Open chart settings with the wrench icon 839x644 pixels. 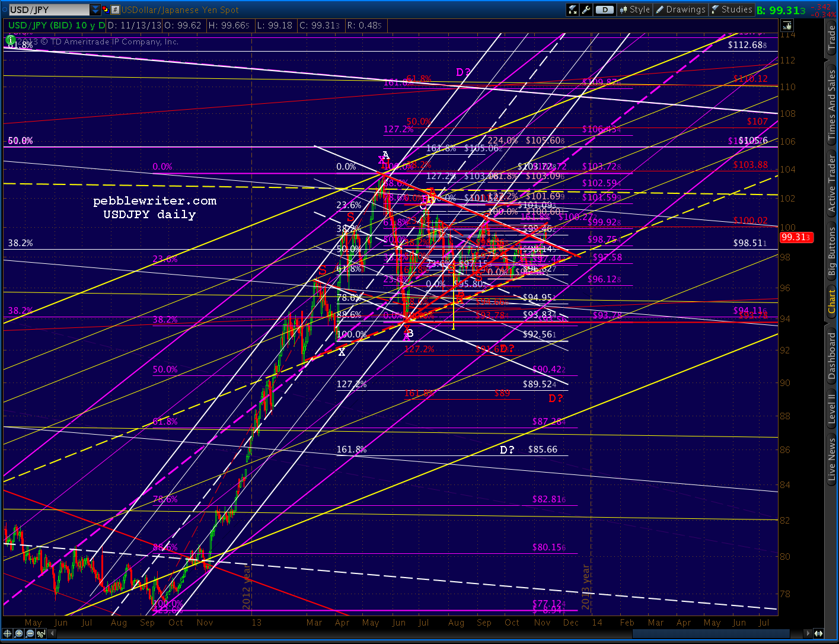click(x=586, y=9)
